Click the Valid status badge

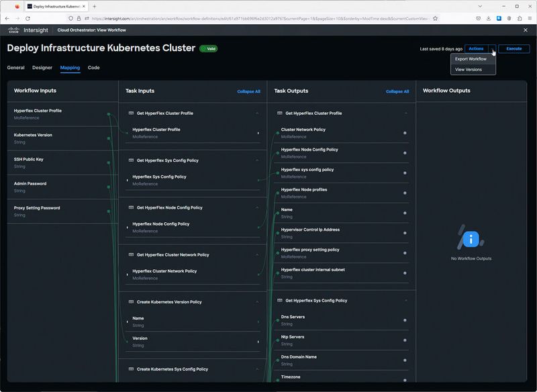[x=208, y=48]
